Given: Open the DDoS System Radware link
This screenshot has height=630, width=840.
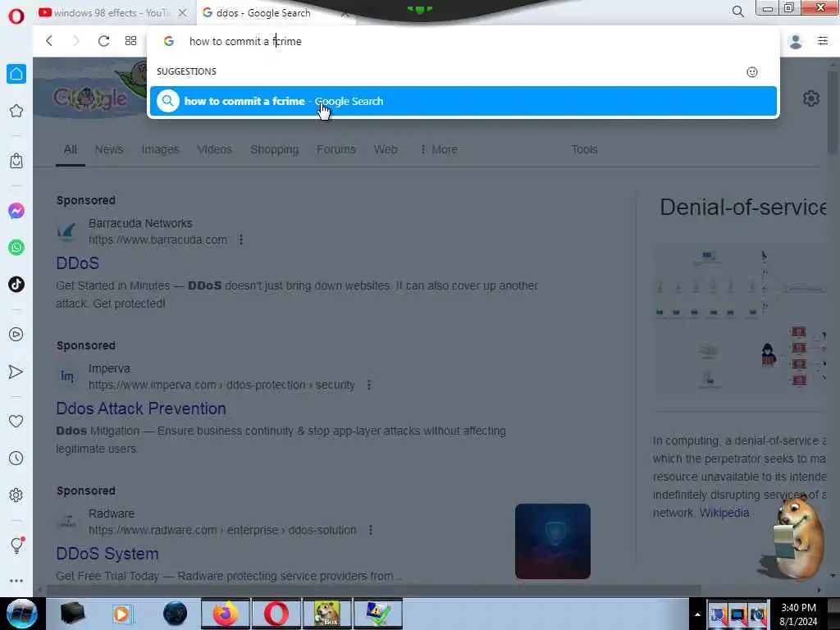Looking at the screenshot, I should (107, 554).
